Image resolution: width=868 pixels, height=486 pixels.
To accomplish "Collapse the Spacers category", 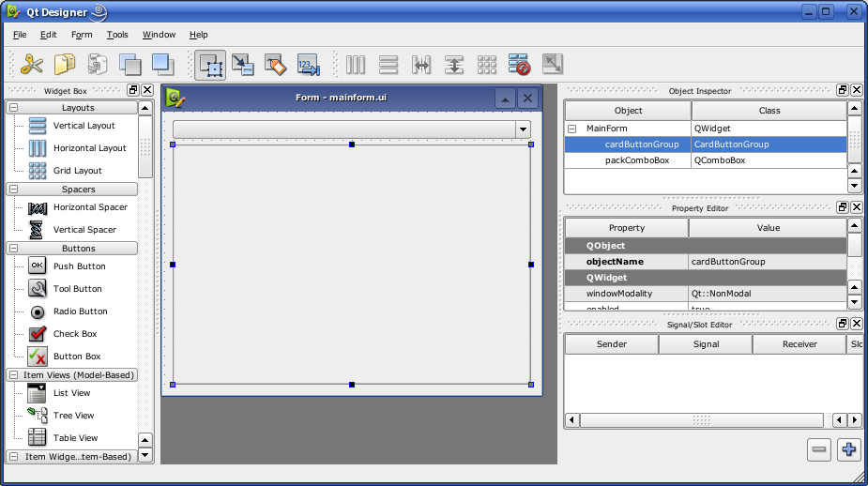I will [14, 190].
